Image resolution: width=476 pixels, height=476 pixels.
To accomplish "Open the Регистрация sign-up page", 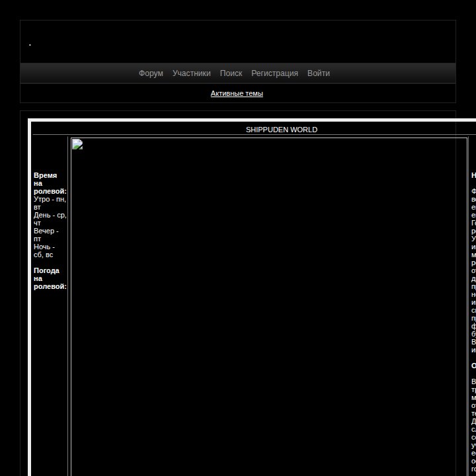I will point(275,73).
